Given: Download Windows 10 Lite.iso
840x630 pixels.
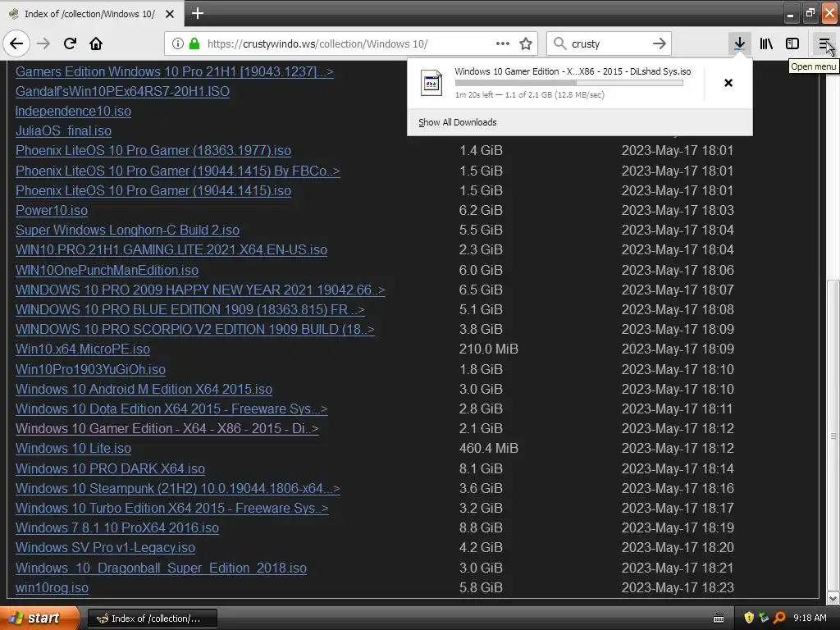Looking at the screenshot, I should pos(73,449).
